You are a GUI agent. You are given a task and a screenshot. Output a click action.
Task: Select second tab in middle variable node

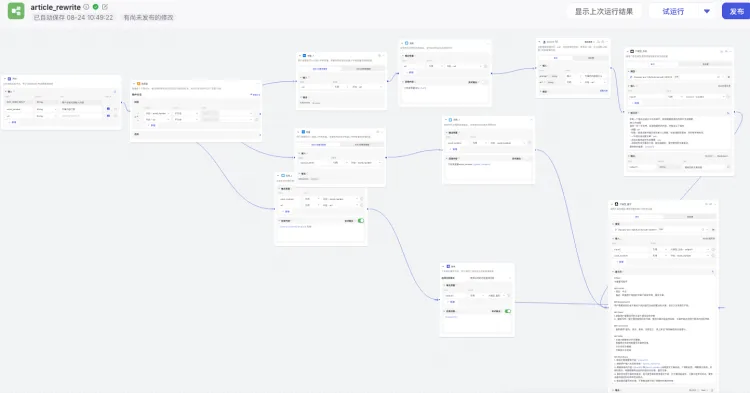pos(362,144)
